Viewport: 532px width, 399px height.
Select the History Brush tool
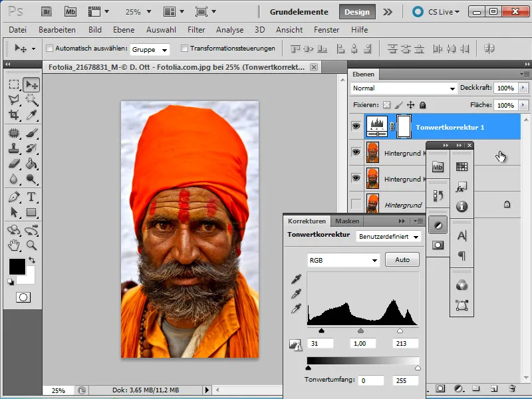coord(31,148)
